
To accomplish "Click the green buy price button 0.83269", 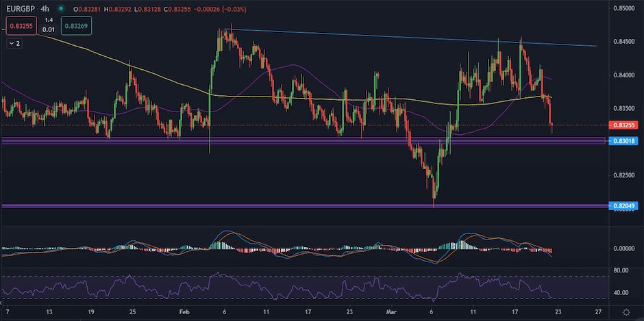I will [77, 25].
